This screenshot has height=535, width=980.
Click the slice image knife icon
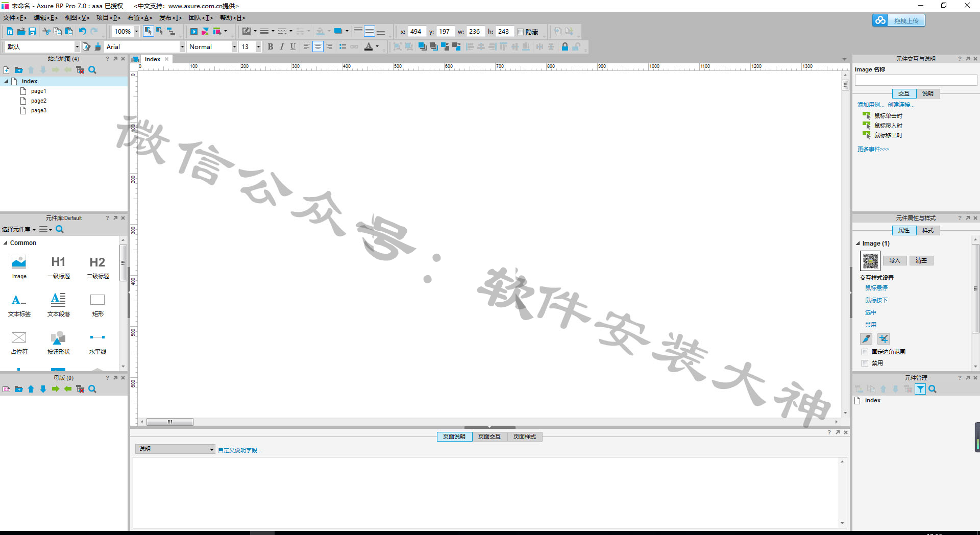pyautogui.click(x=866, y=339)
